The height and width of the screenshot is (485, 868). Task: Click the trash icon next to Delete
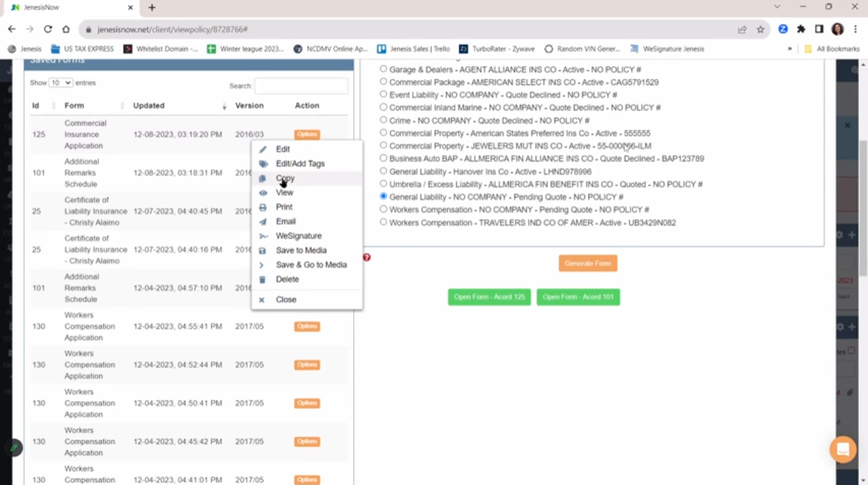coord(262,279)
